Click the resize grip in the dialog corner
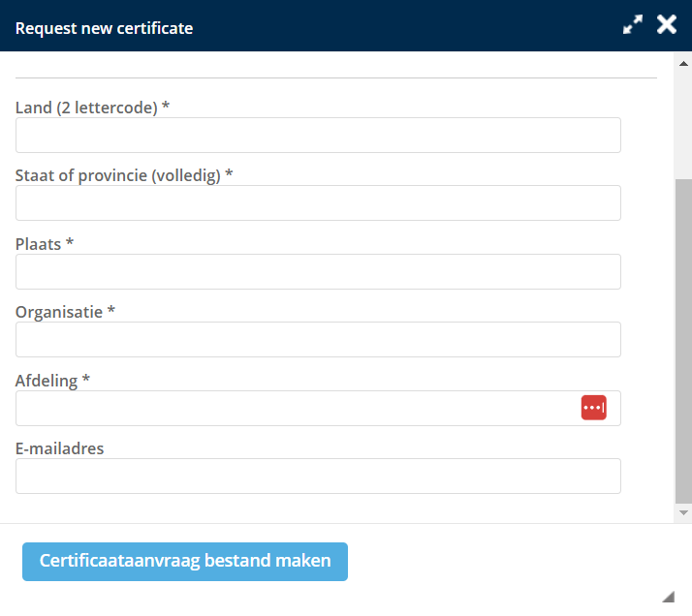Image resolution: width=692 pixels, height=616 pixels. (667, 596)
